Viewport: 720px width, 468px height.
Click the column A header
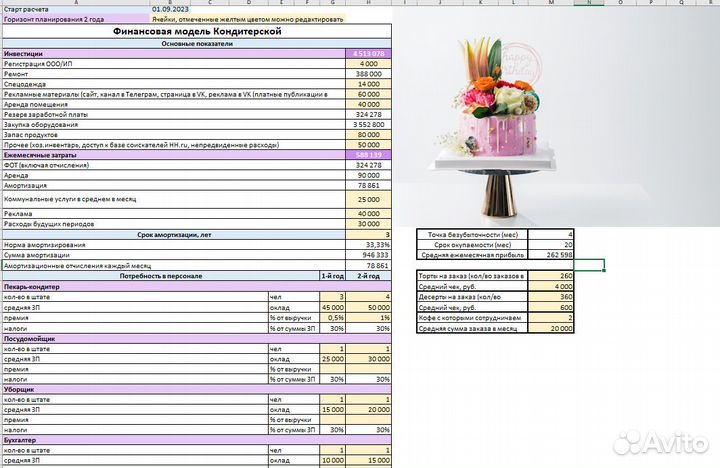tap(73, 2)
